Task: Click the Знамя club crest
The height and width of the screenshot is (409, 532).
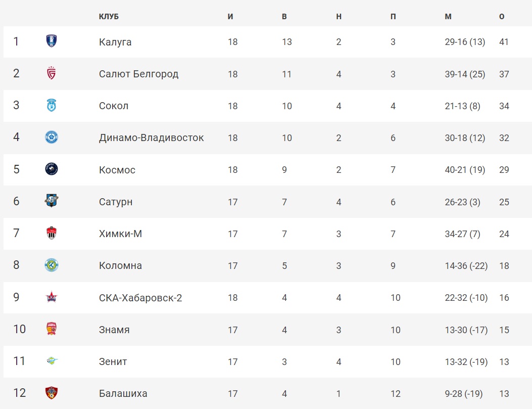Action: coord(52,329)
